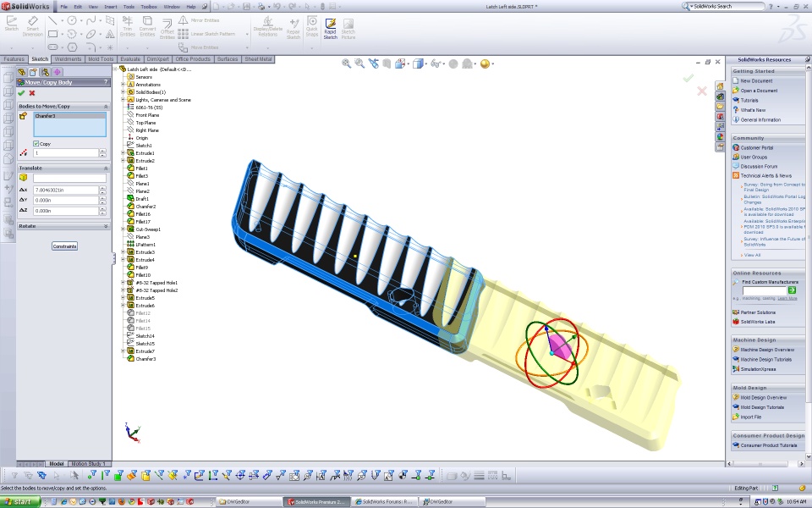Viewport: 812px width, 508px height.
Task: Click the Delta X translation field
Action: [66, 190]
